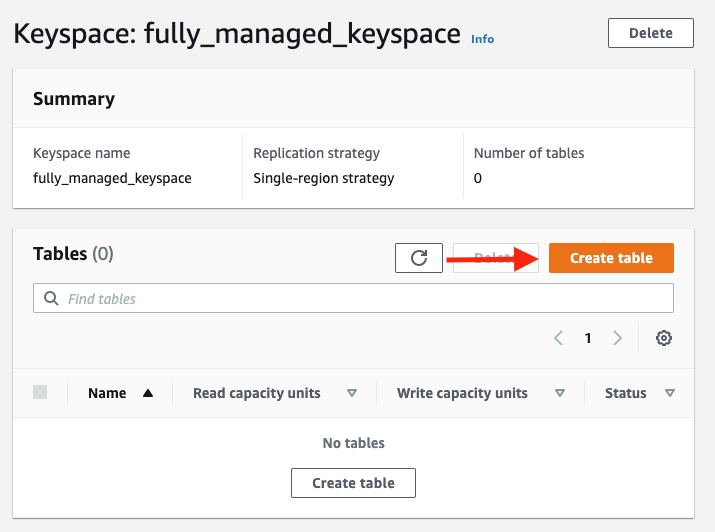Click the Name column header
This screenshot has width=715, height=532.
(x=107, y=393)
